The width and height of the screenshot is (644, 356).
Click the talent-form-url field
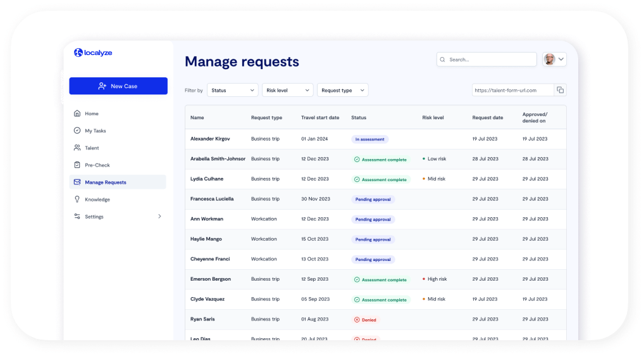(512, 90)
